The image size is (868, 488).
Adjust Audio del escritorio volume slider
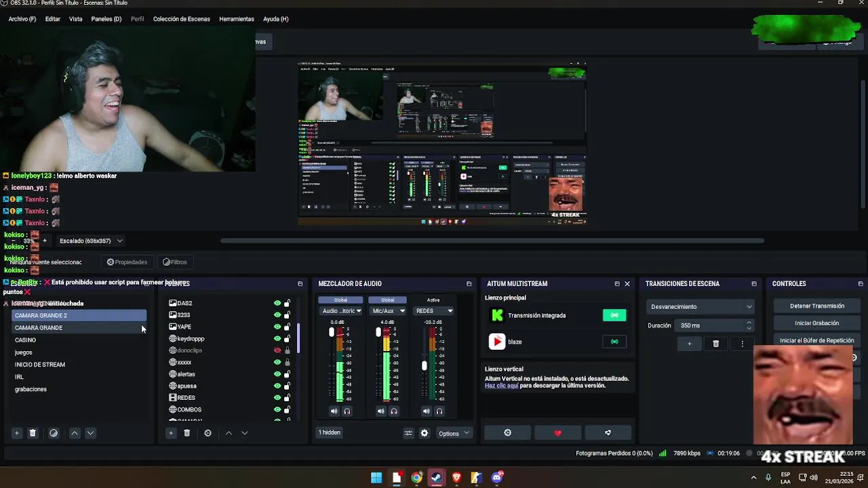point(332,332)
